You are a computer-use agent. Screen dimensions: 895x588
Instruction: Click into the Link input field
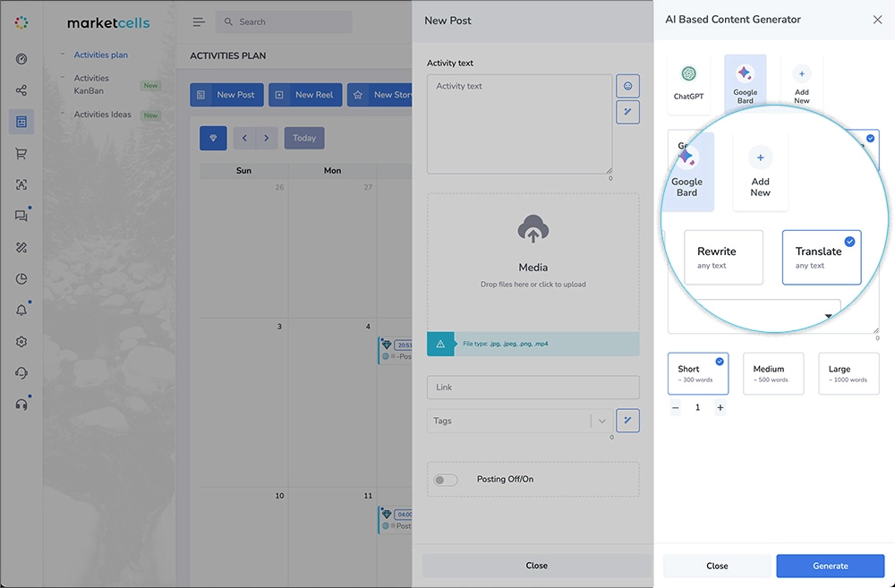click(x=533, y=388)
